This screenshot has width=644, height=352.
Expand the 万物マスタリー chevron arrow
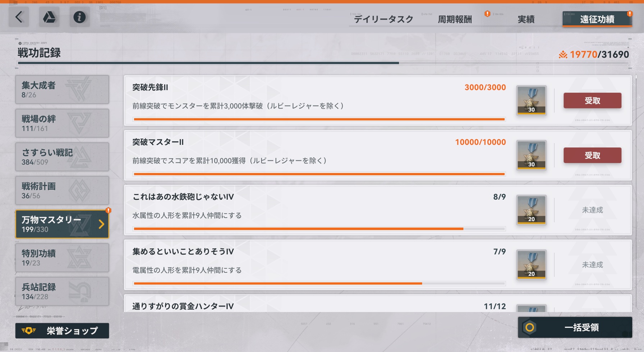[x=101, y=224]
